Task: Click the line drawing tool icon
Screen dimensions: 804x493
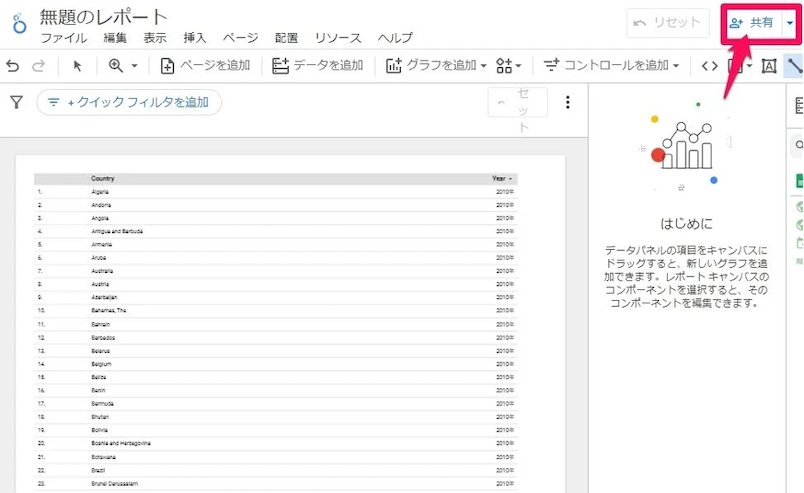Action: click(795, 66)
